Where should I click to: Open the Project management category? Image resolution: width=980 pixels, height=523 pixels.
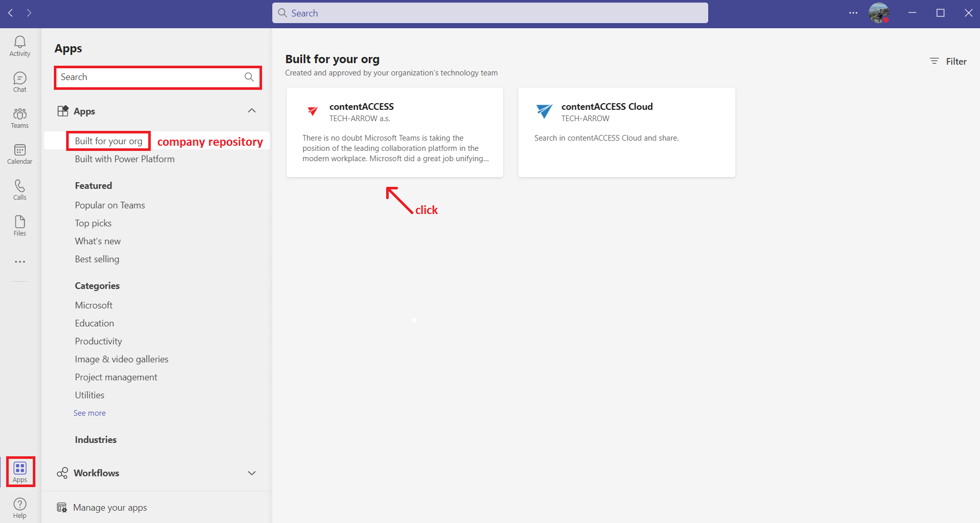[x=116, y=377]
